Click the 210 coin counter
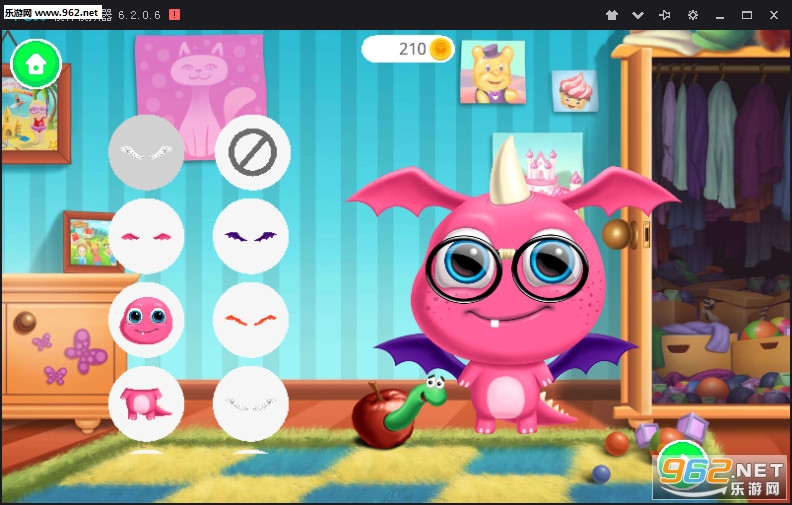This screenshot has height=505, width=792. pos(408,49)
